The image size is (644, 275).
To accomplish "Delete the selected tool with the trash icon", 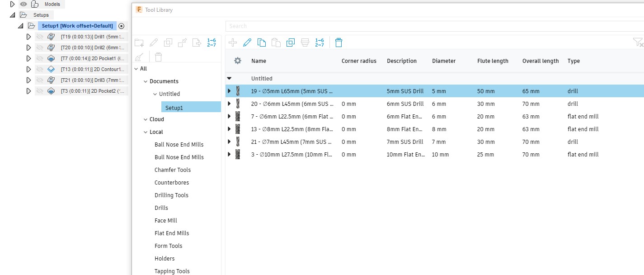I will (x=338, y=42).
